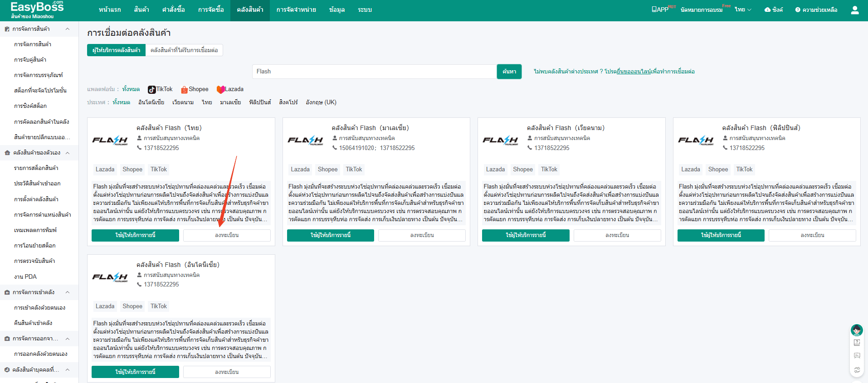Image resolution: width=868 pixels, height=383 pixels.
Task: Open the การจัดจำหน่าย top menu
Action: point(296,10)
